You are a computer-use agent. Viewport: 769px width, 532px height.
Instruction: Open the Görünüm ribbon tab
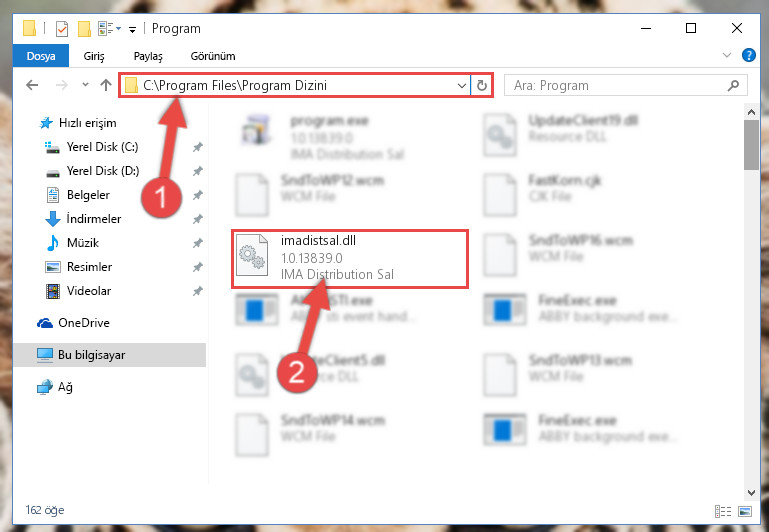pos(213,56)
